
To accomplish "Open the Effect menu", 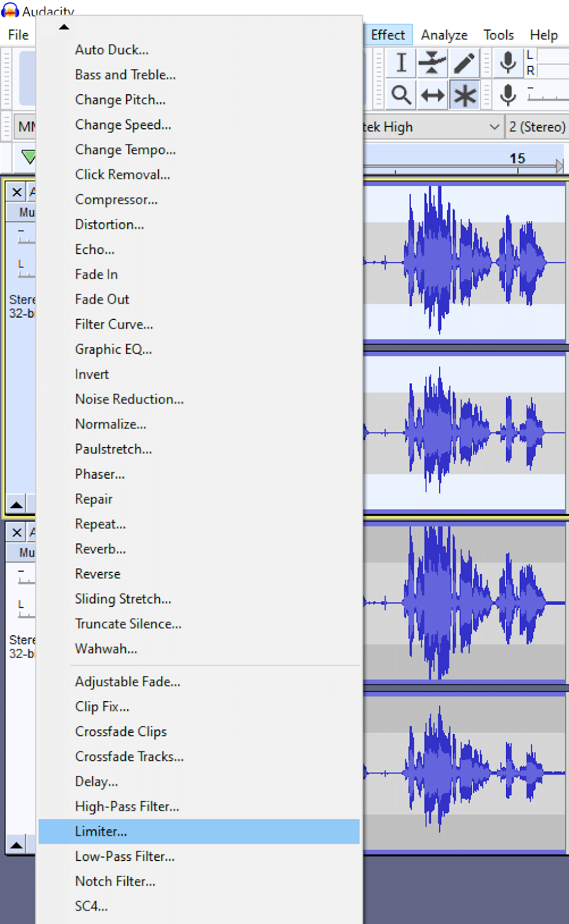I will [388, 35].
